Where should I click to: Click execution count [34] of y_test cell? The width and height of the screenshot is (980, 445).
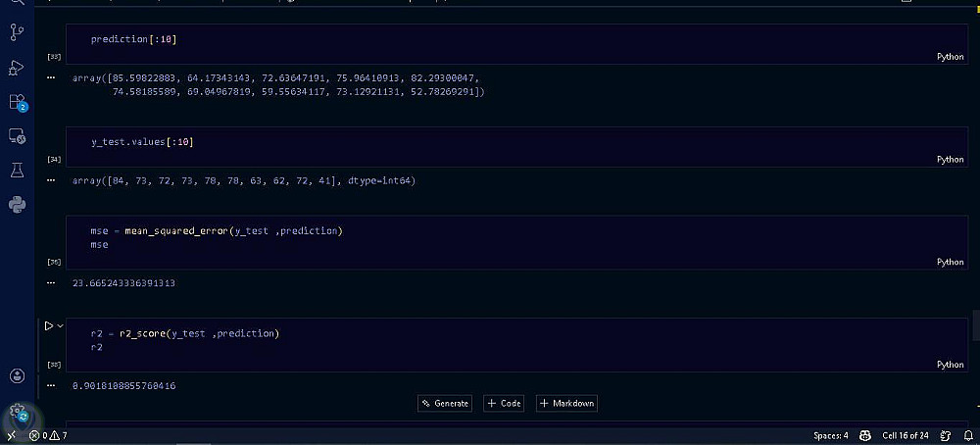54,160
